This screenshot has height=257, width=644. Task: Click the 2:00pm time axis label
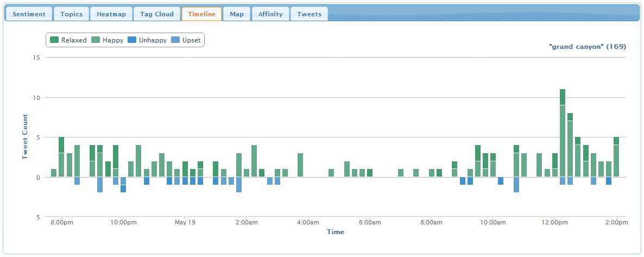pyautogui.click(x=617, y=222)
